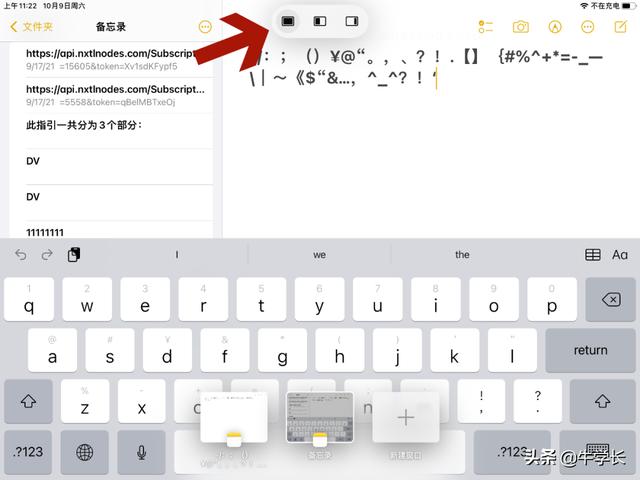Tap the exclamation and comma key

(481, 401)
